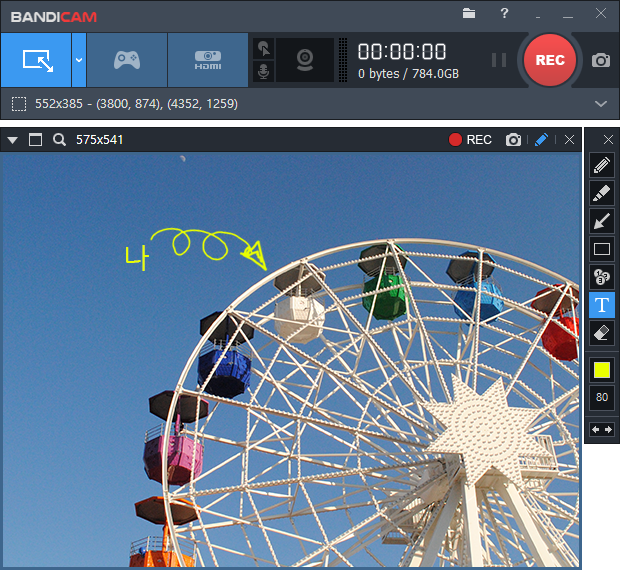Viewport: 620px width, 570px height.
Task: Switch to Game Recording mode (gamepad icon)
Action: 127,60
